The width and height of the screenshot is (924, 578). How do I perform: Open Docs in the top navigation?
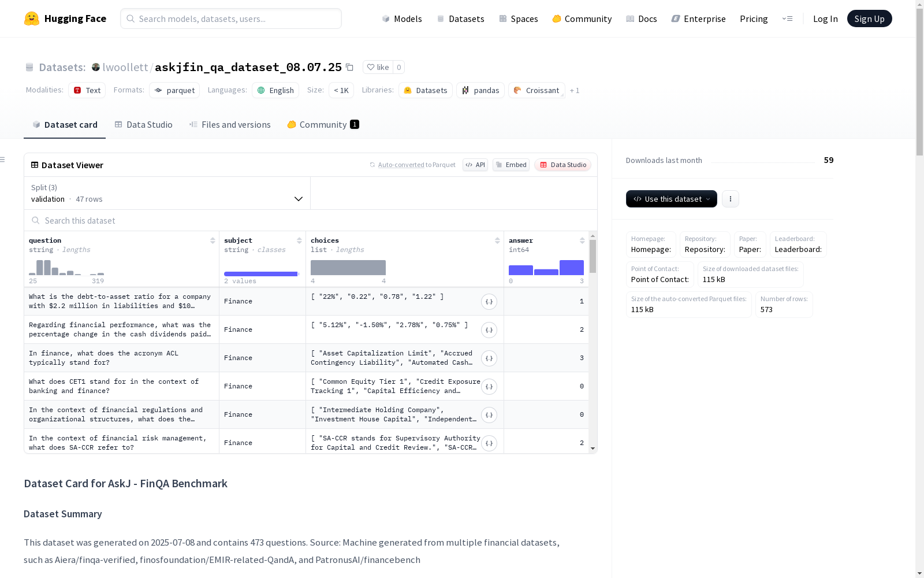coord(642,18)
